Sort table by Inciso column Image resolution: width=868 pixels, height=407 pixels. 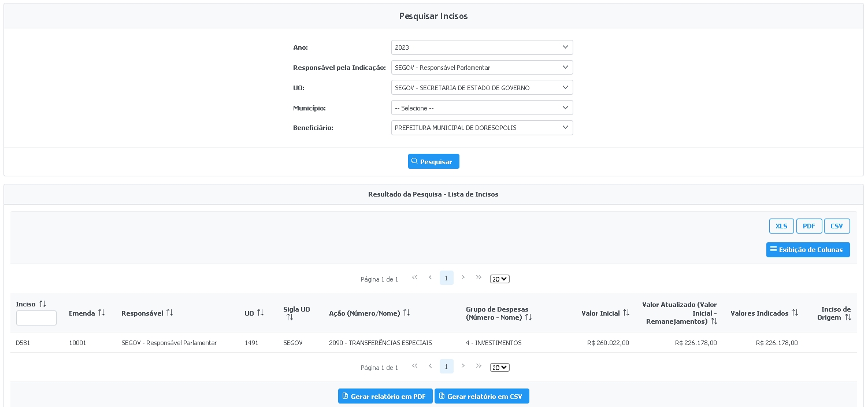point(43,304)
